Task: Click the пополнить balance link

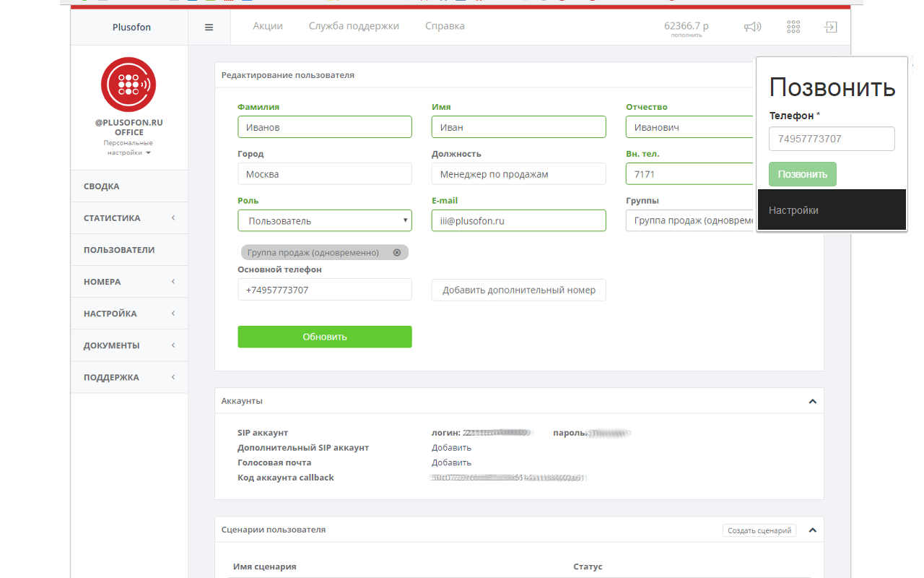Action: point(686,35)
